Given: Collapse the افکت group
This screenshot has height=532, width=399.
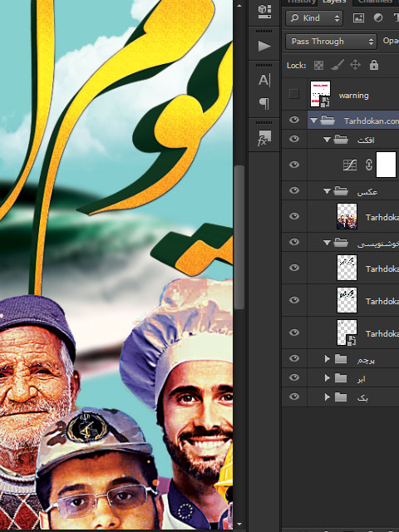Looking at the screenshot, I should click(x=327, y=140).
